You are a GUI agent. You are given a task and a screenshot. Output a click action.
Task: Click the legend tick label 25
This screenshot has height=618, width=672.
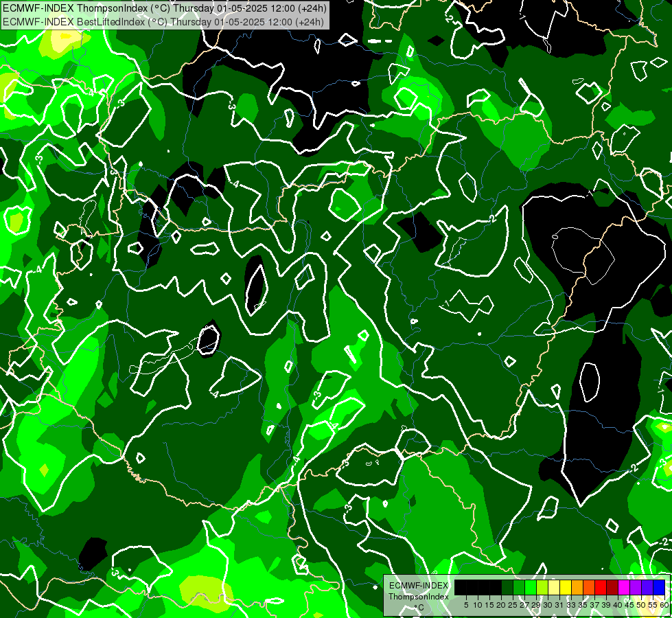513,605
